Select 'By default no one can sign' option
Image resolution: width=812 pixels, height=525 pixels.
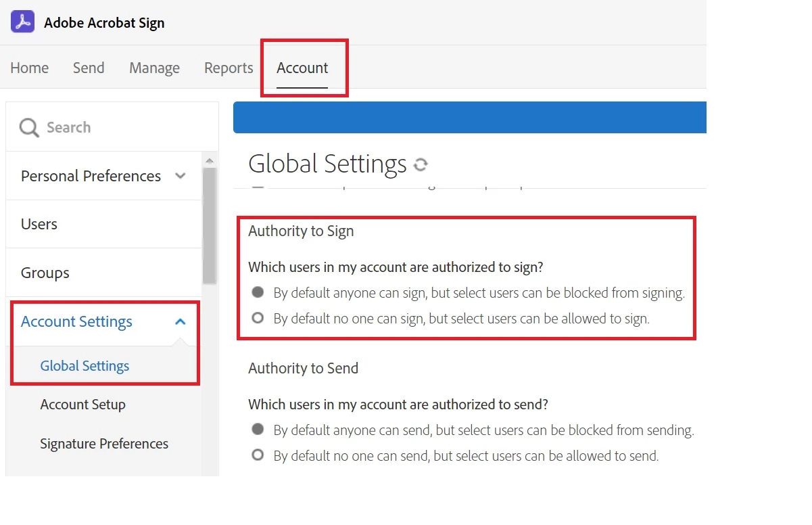[258, 317]
